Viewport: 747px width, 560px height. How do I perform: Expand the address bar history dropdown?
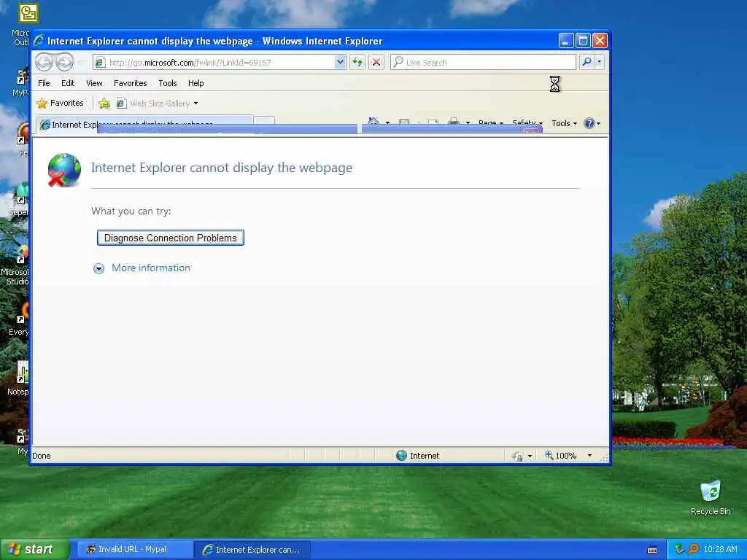(340, 62)
